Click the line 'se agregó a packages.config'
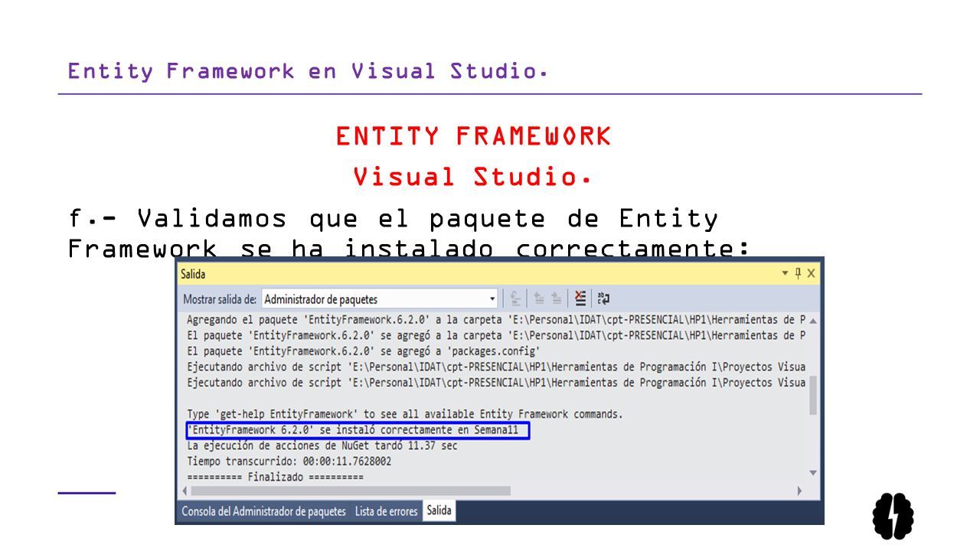980x551 pixels. [x=364, y=351]
